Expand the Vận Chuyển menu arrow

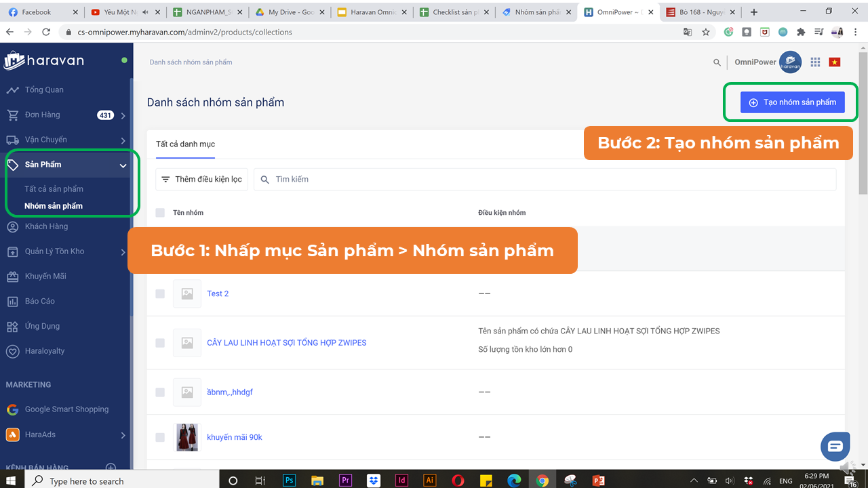[123, 141]
